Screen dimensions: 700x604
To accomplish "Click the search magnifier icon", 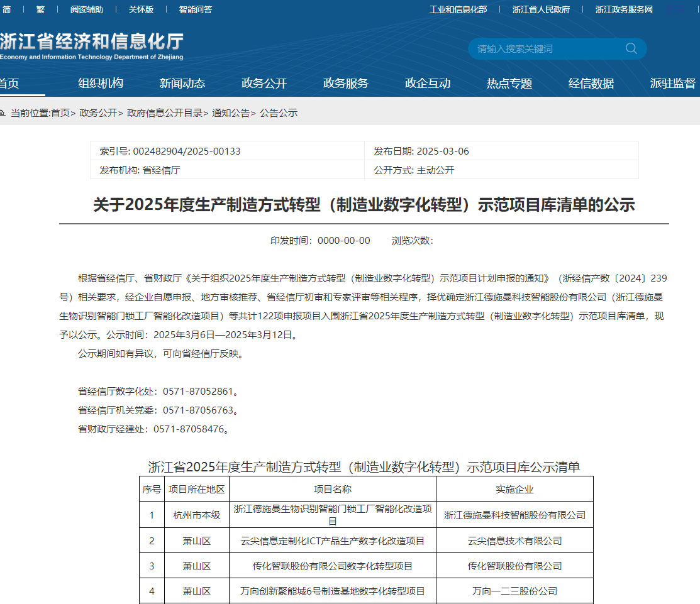I will pyautogui.click(x=631, y=48).
